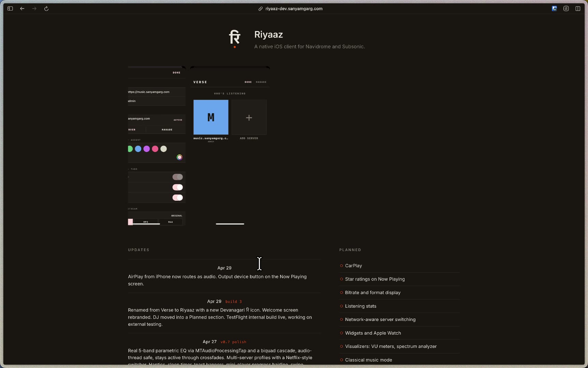This screenshot has height=368, width=588.
Task: Click the circle bullet beside Classical music mode
Action: 341,360
